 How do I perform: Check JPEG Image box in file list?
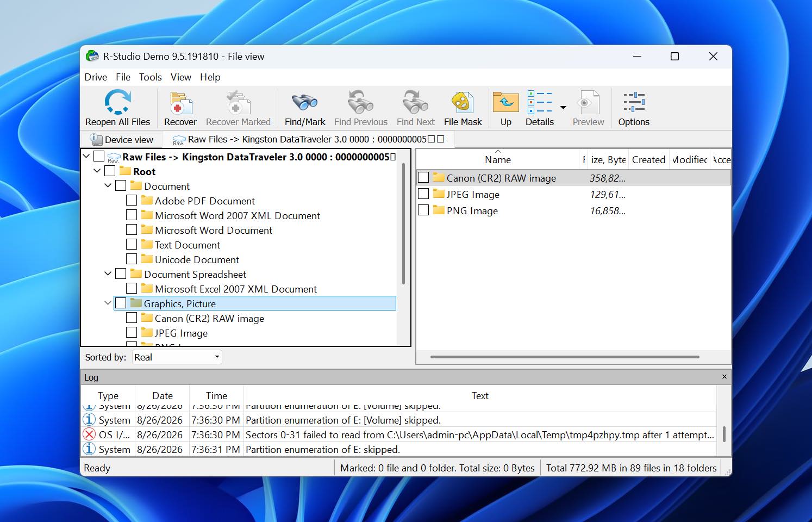[423, 194]
